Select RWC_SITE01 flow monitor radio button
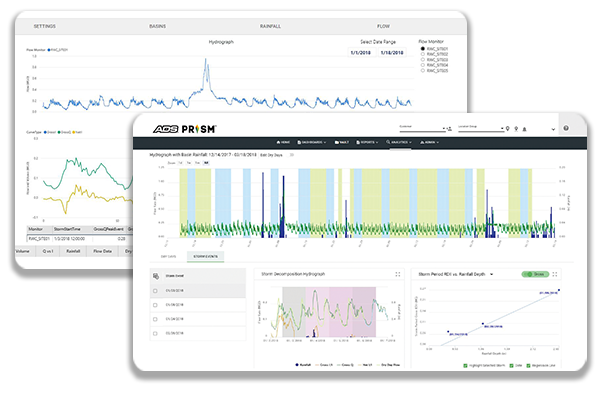The image size is (600, 400). pos(423,49)
